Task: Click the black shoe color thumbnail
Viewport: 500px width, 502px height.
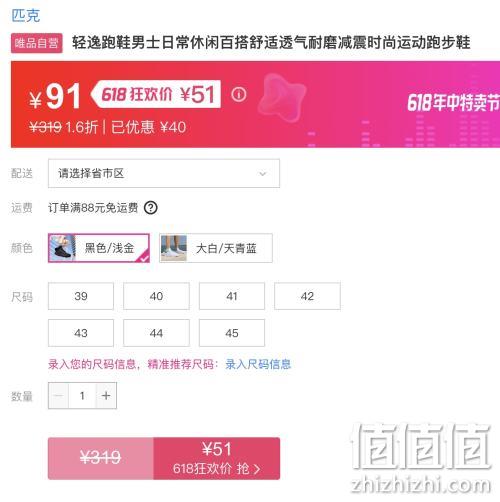Action: click(62, 248)
